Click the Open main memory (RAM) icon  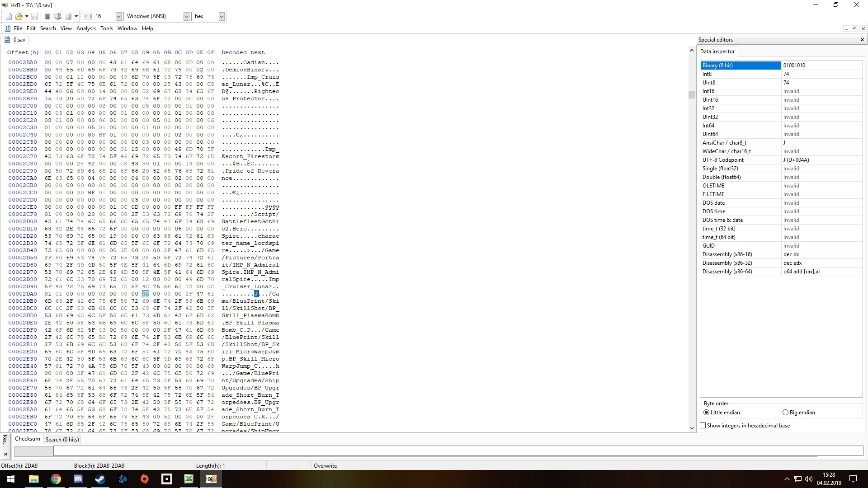47,16
